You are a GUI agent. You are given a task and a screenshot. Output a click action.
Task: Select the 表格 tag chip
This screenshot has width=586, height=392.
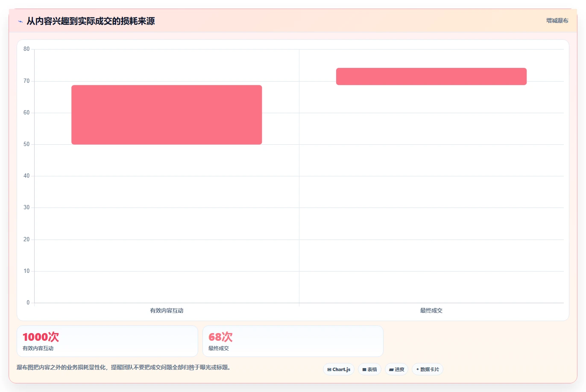tap(369, 369)
